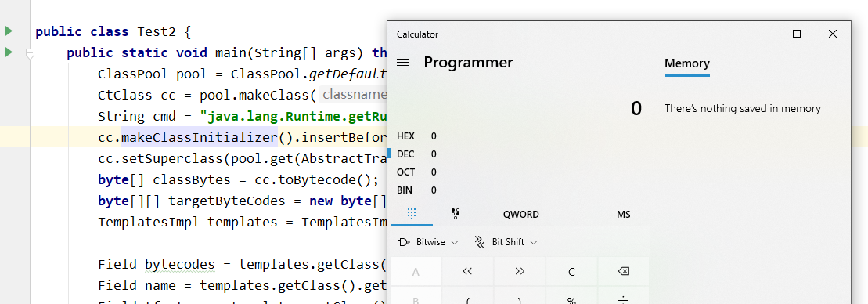The image size is (868, 304).
Task: Run the main method via gutter arrow
Action: tap(8, 52)
